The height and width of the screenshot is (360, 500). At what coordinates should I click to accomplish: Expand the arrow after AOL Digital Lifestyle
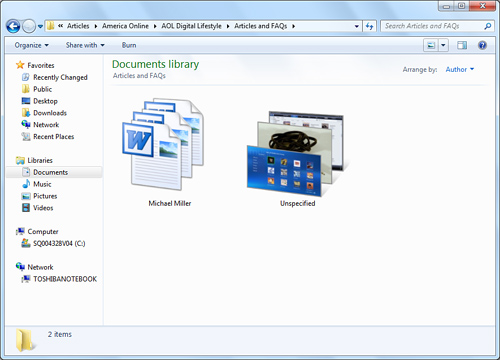click(228, 26)
